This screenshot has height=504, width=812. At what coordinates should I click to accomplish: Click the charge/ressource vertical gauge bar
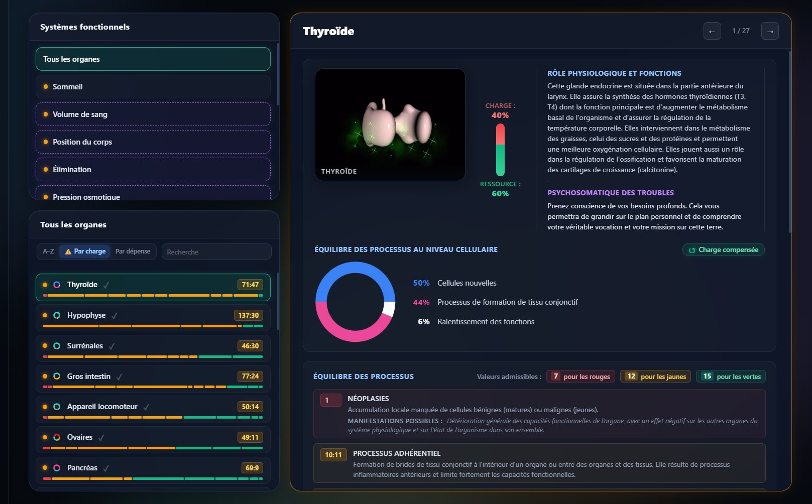500,150
